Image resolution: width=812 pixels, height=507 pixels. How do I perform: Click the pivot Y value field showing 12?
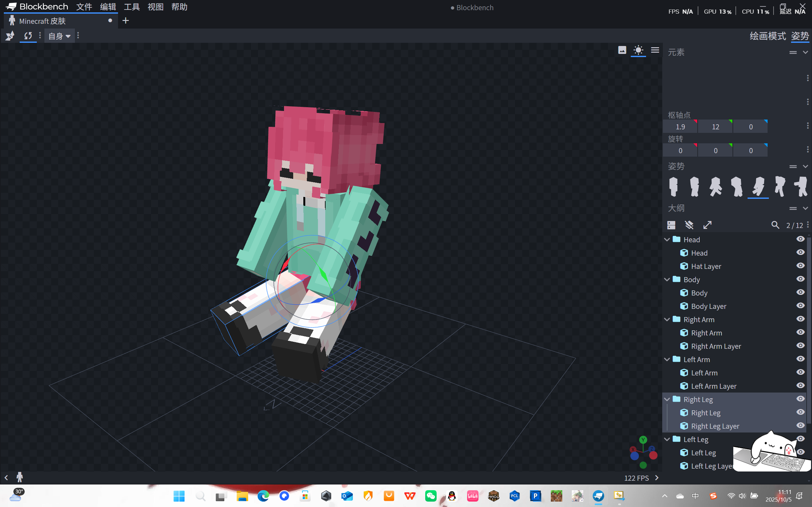click(x=715, y=127)
